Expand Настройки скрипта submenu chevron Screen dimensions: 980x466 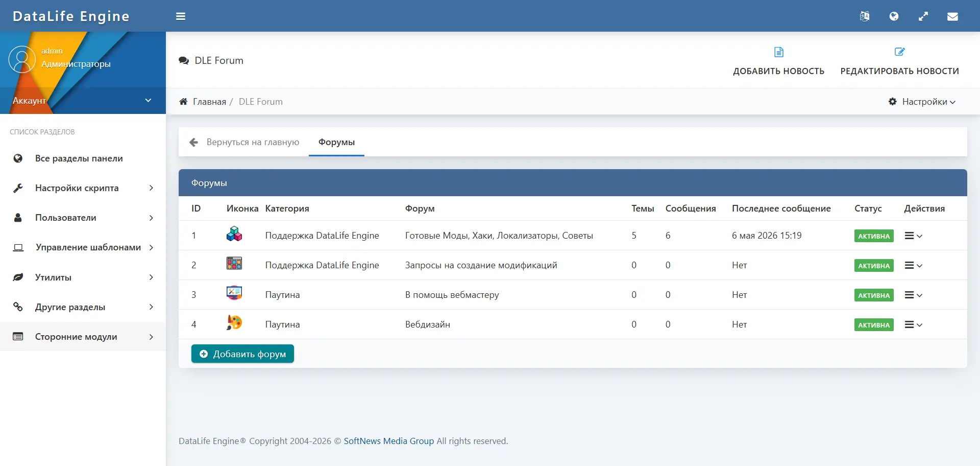[151, 188]
